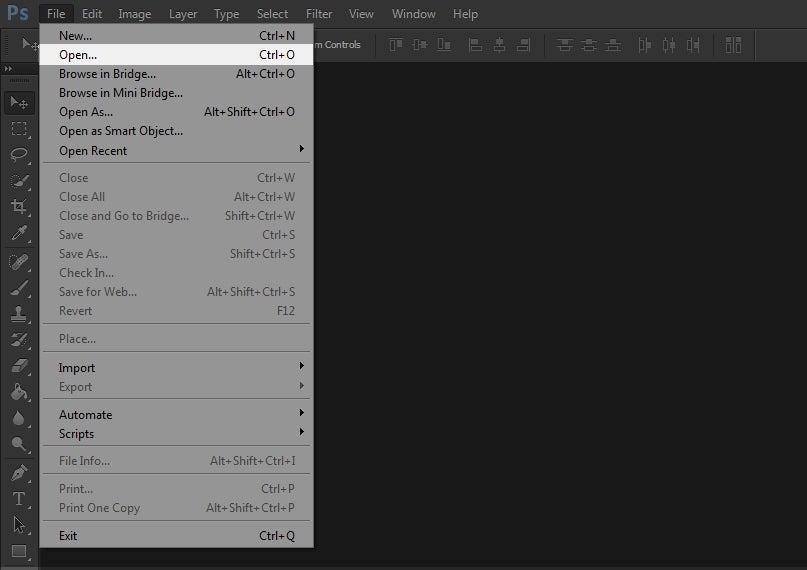Expand the Open Recent submenu
807x570 pixels.
point(176,151)
